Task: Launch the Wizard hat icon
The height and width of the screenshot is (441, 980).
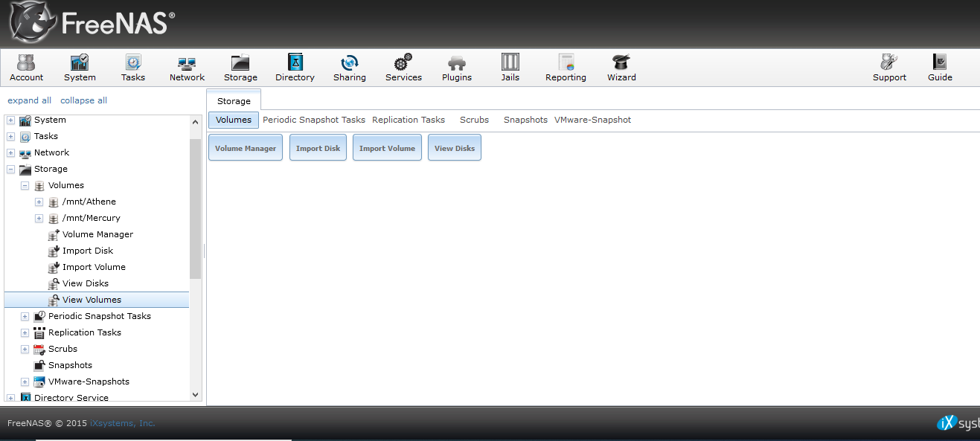Action: click(x=621, y=67)
